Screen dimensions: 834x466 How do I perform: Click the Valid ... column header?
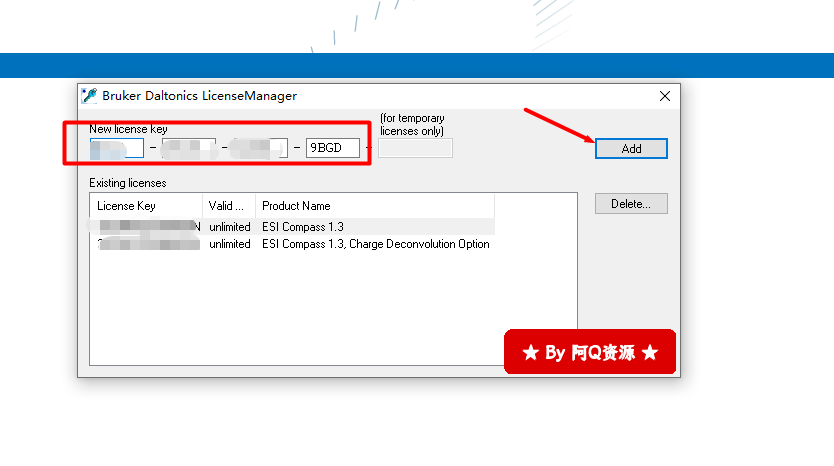click(x=229, y=206)
